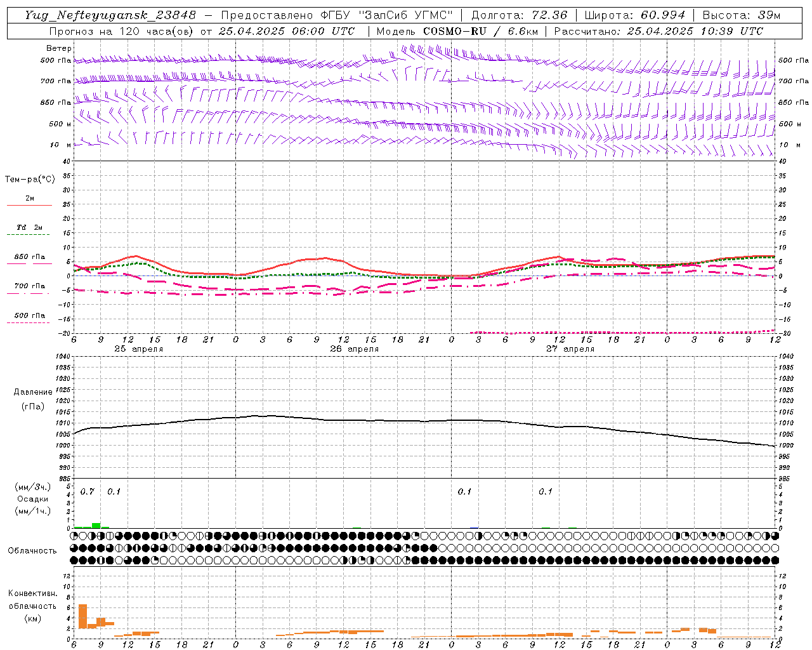Image resolution: width=812 pixels, height=650 pixels.
Task: Click the Давление pressure panel label
Action: tap(33, 392)
